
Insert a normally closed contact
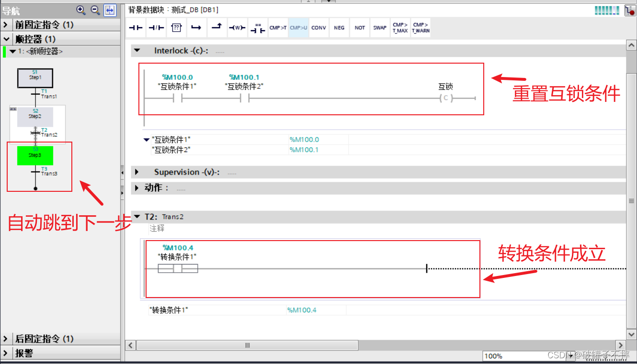(x=156, y=28)
